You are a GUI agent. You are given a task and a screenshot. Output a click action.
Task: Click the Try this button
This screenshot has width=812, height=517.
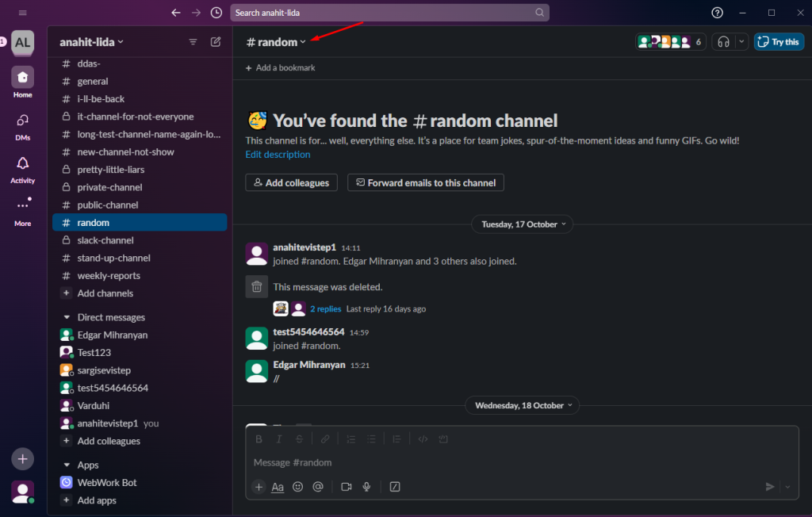click(779, 42)
